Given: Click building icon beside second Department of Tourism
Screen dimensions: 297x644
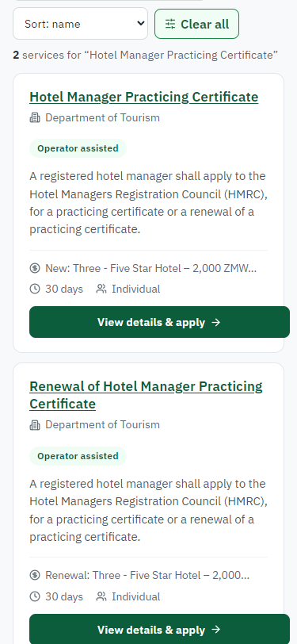Looking at the screenshot, I should [x=35, y=425].
